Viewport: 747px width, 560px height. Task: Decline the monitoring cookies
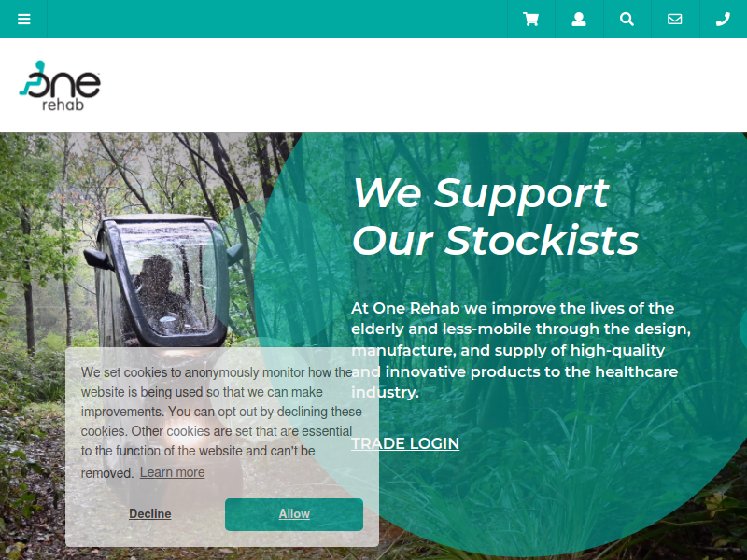click(150, 514)
